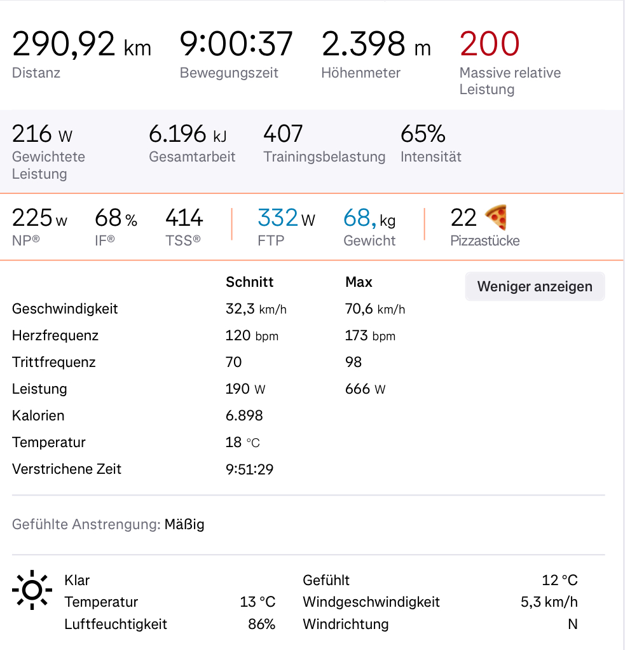Click the pizza slice icon
Screen dimensions: 644x650
[x=496, y=218]
